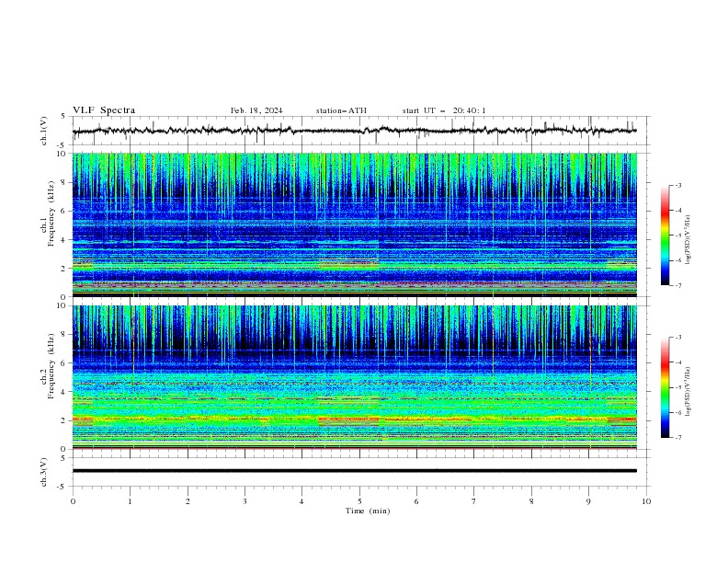Click time axis tick label '10'
The height and width of the screenshot is (563, 728).
point(646,501)
